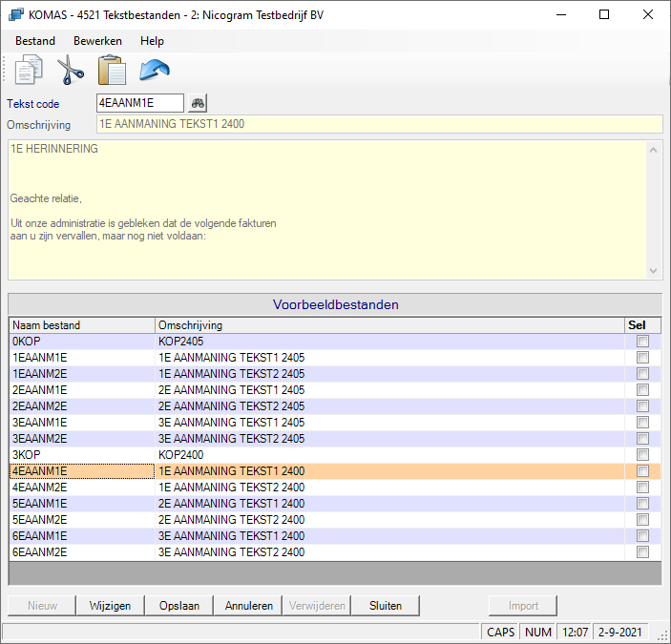Tick the Sel checkbox for 5EAANM2E
671x644 pixels.
[642, 520]
